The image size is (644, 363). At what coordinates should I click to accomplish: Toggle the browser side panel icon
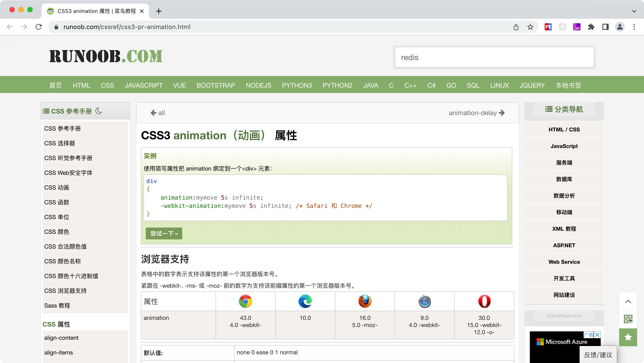click(x=605, y=27)
